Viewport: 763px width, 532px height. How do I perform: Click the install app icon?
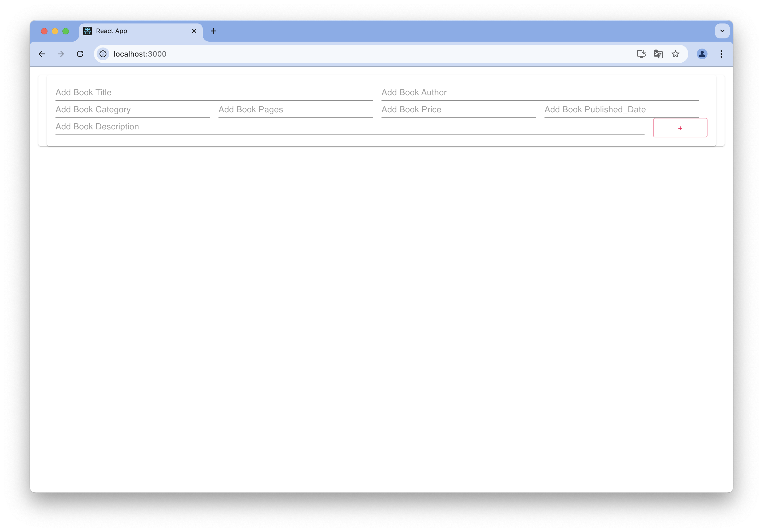pyautogui.click(x=641, y=54)
